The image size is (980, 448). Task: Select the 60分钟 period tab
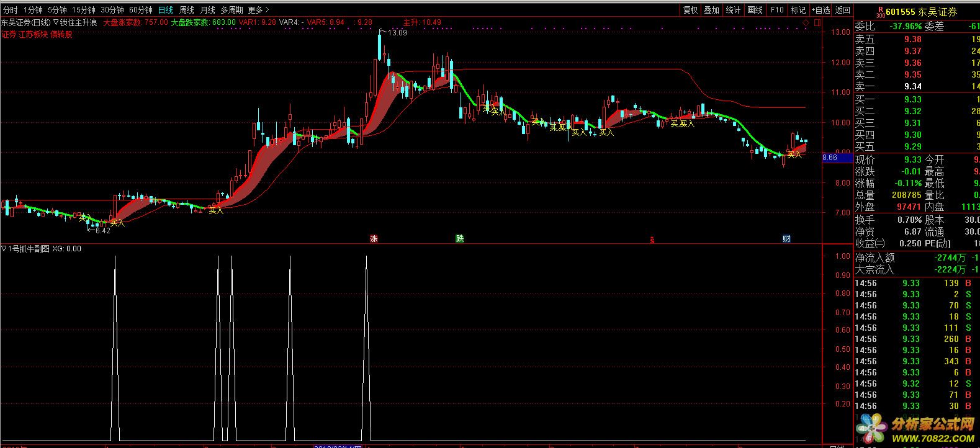click(141, 10)
